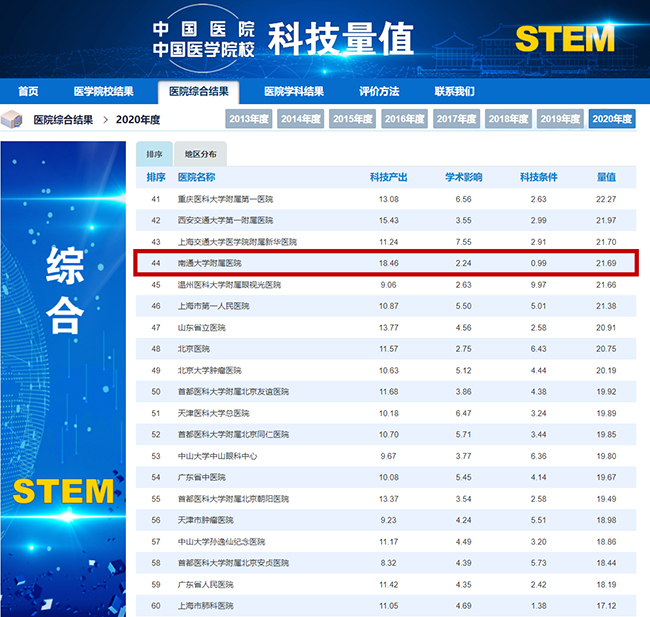Open the 首页 navigation tab
Image resolution: width=650 pixels, height=617 pixels.
tap(28, 91)
